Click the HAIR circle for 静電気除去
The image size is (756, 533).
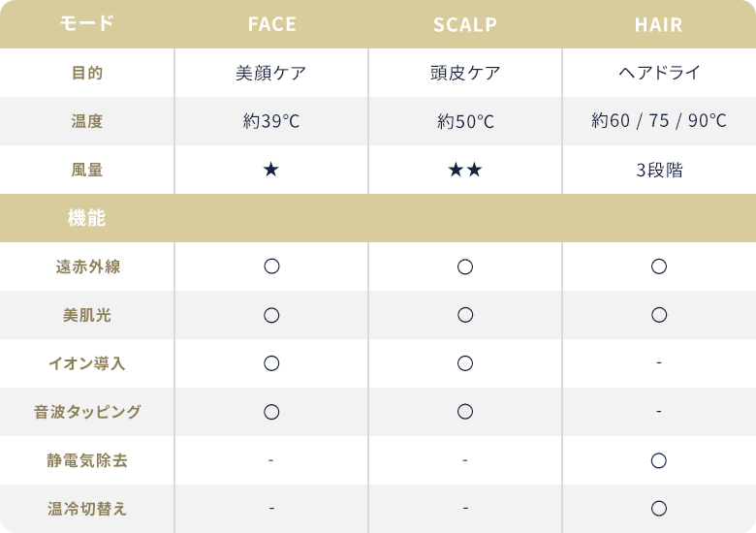[659, 460]
